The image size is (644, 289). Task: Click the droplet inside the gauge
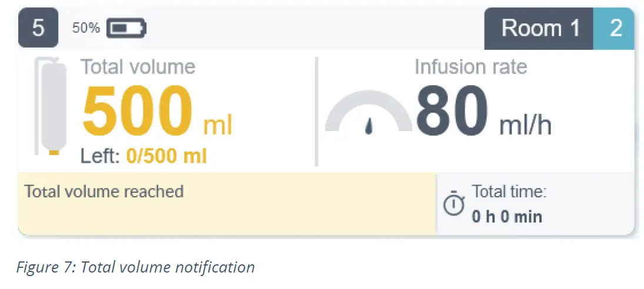click(x=369, y=126)
